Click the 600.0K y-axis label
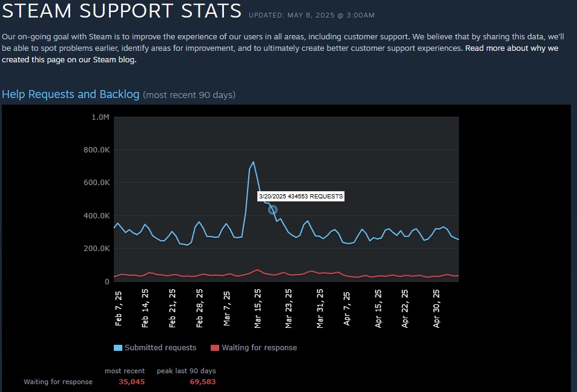This screenshot has height=392, width=577. click(97, 183)
